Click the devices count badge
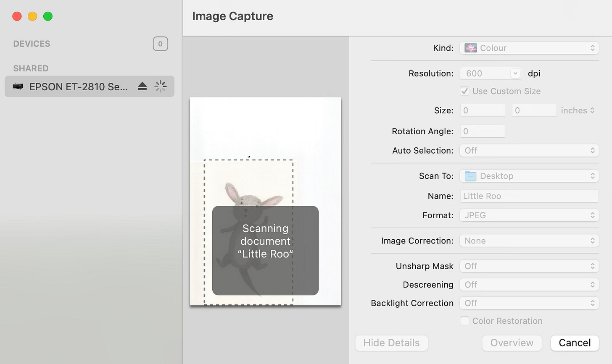This screenshot has width=612, height=364. pyautogui.click(x=160, y=44)
